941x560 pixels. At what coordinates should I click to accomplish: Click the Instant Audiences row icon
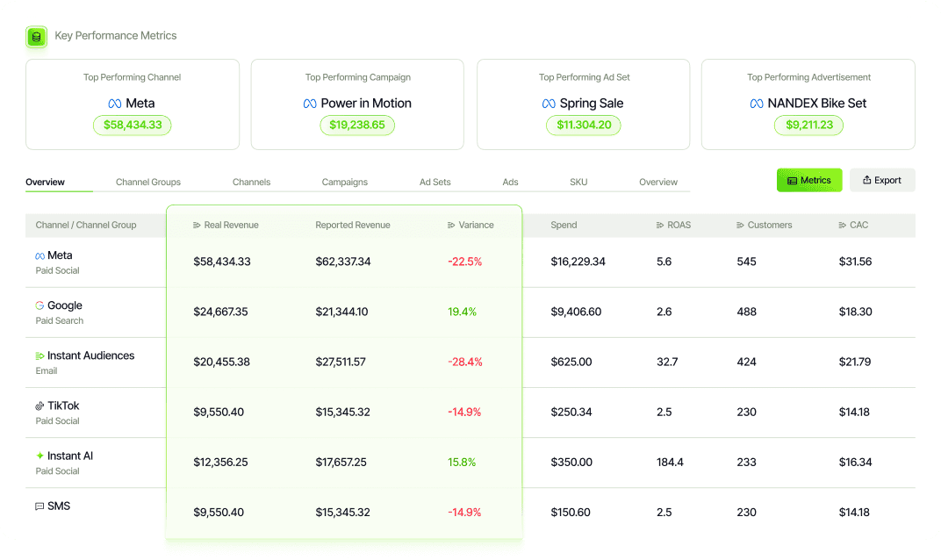tap(40, 356)
